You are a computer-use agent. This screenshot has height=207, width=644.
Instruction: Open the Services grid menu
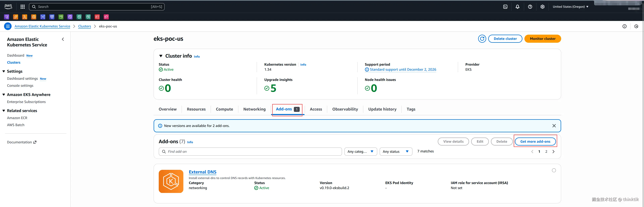[x=22, y=7]
